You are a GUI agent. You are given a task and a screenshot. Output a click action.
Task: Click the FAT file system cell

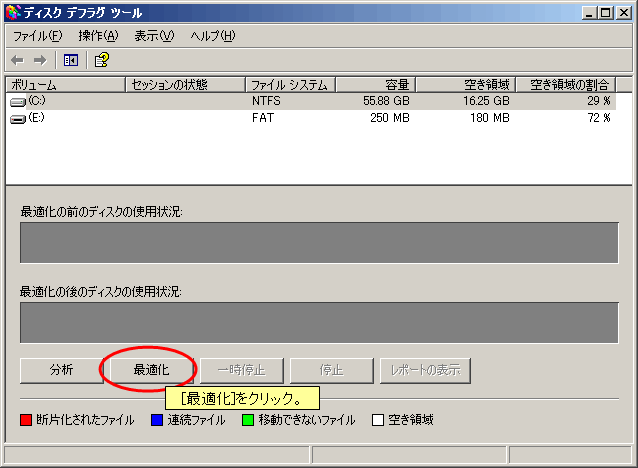point(263,118)
